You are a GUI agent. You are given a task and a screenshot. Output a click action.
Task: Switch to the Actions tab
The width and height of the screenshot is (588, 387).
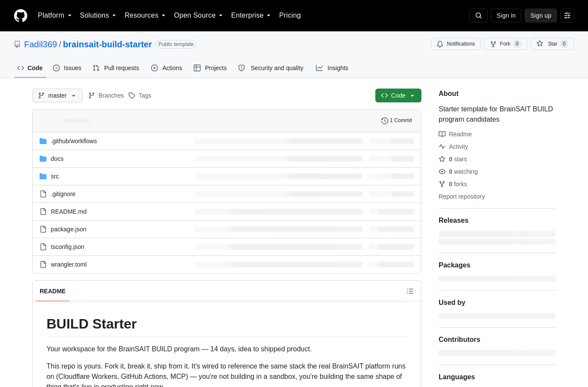[x=167, y=68]
